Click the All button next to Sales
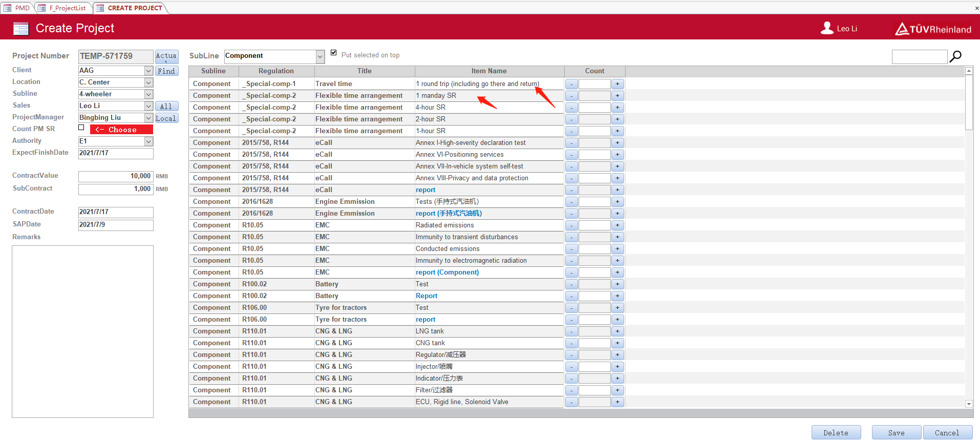This screenshot has height=441, width=980. (166, 107)
